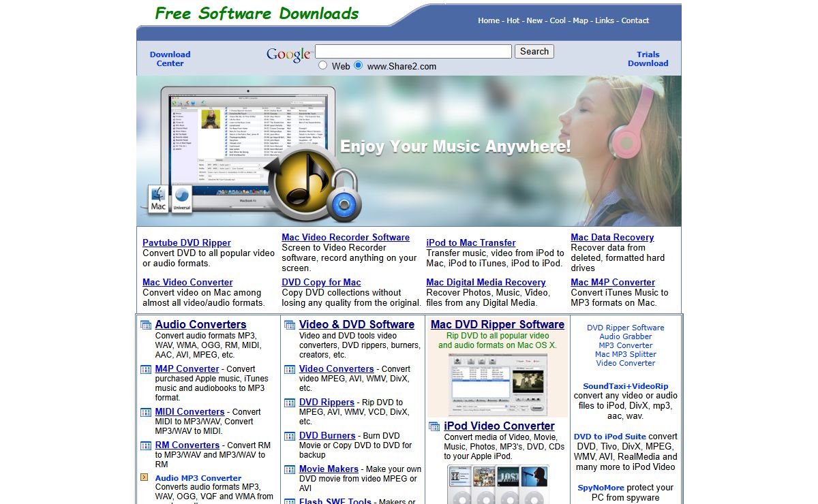This screenshot has height=504, width=818.
Task: Click the Google logo by the search box
Action: pyautogui.click(x=289, y=54)
